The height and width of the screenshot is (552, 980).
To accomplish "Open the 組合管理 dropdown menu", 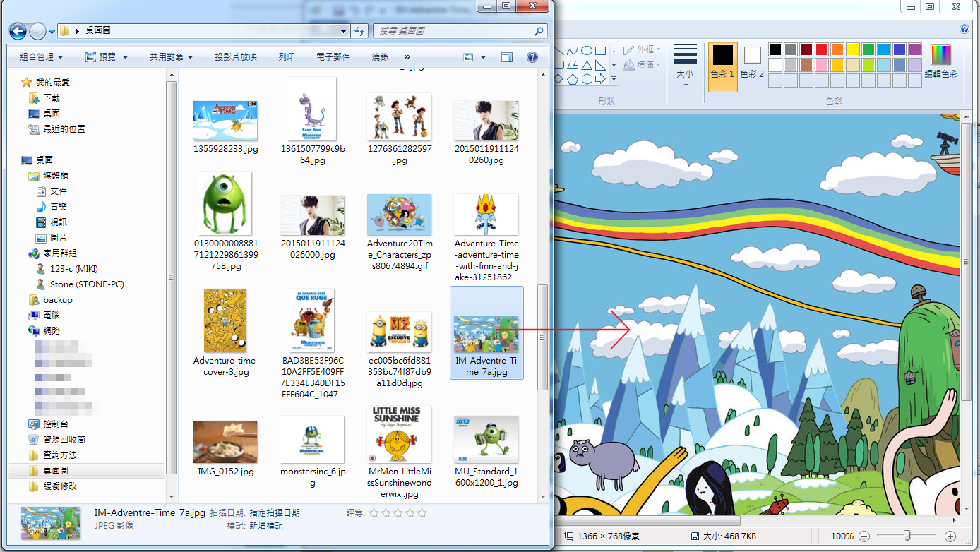I will (42, 57).
